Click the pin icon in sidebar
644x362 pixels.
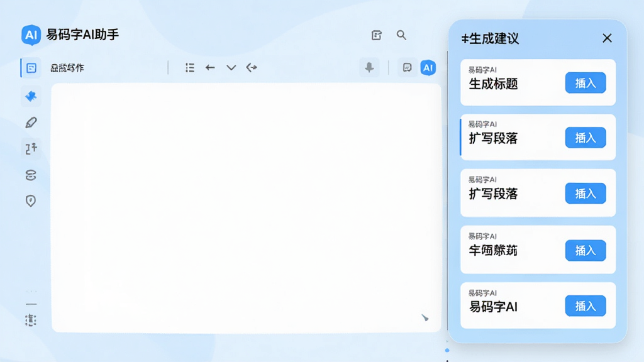click(31, 96)
